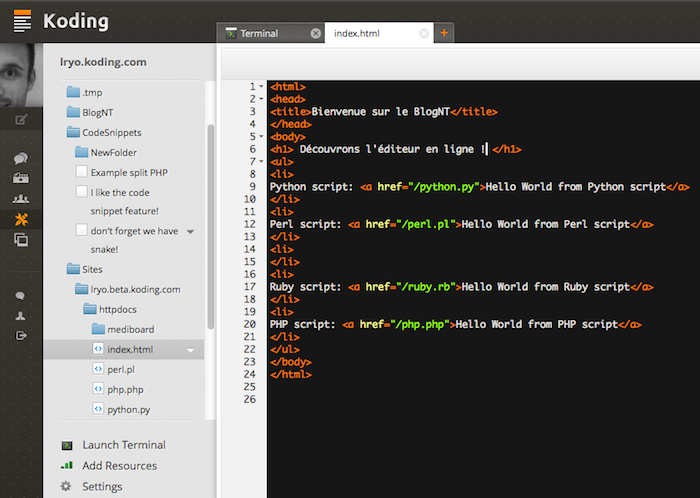Open the group members sidebar icon
This screenshot has height=498, width=700.
coord(21,199)
